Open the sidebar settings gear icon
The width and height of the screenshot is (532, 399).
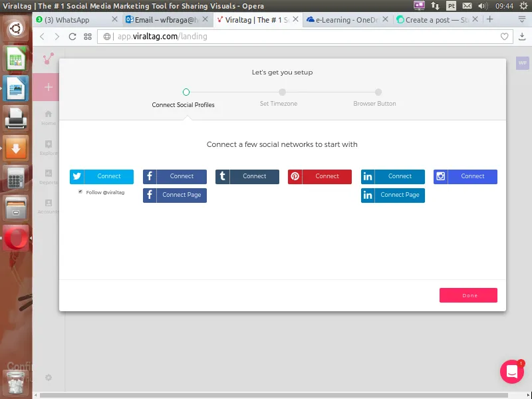pyautogui.click(x=49, y=377)
